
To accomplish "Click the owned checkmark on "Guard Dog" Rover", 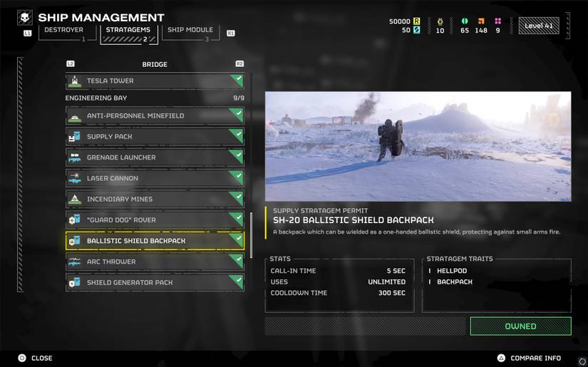I will point(237,216).
